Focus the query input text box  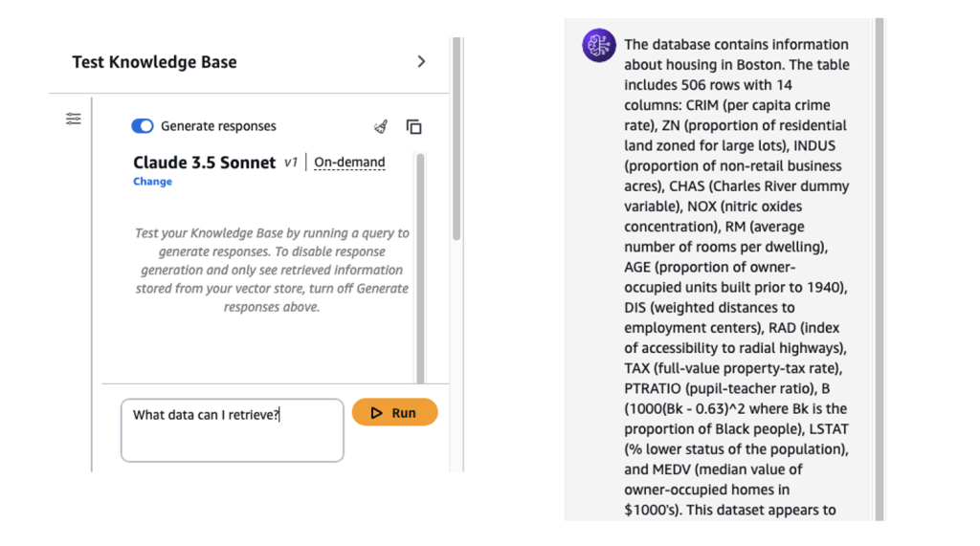click(x=232, y=429)
